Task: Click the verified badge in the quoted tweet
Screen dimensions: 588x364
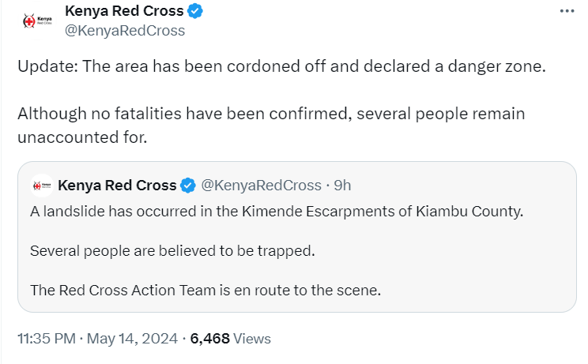Action: pyautogui.click(x=188, y=186)
